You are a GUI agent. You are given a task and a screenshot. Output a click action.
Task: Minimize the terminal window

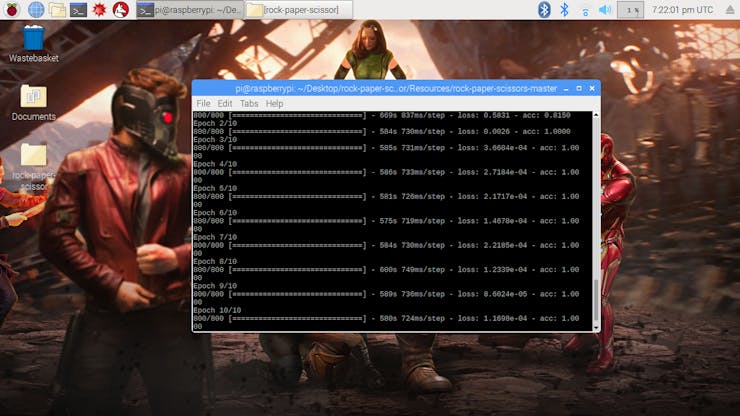tap(566, 89)
